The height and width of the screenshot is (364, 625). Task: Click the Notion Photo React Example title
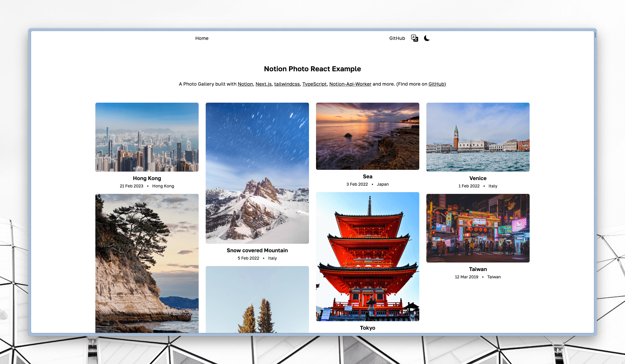312,68
